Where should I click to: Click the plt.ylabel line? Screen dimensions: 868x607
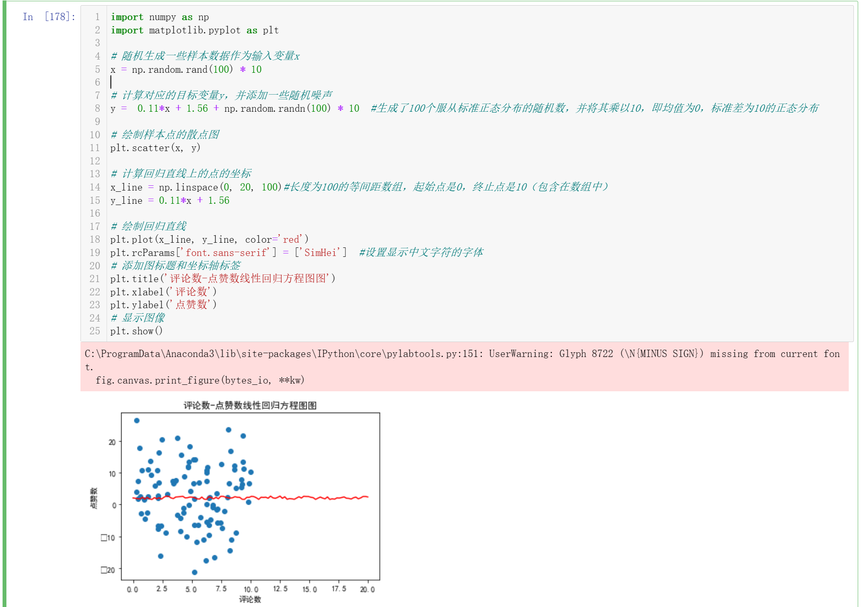coord(163,305)
